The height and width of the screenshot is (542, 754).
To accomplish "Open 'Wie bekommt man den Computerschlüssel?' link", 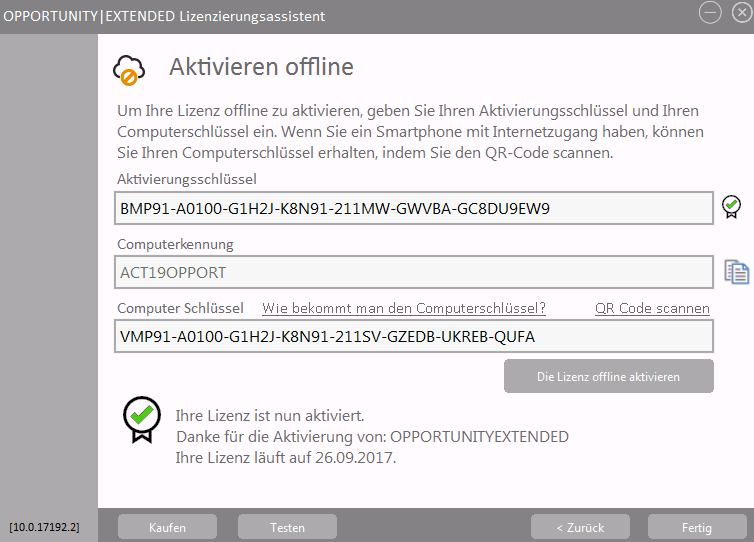I will pyautogui.click(x=404, y=308).
